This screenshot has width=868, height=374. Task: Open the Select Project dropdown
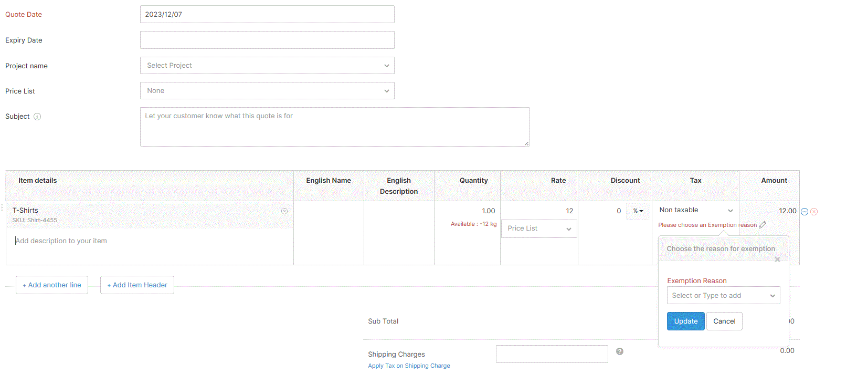pyautogui.click(x=267, y=66)
